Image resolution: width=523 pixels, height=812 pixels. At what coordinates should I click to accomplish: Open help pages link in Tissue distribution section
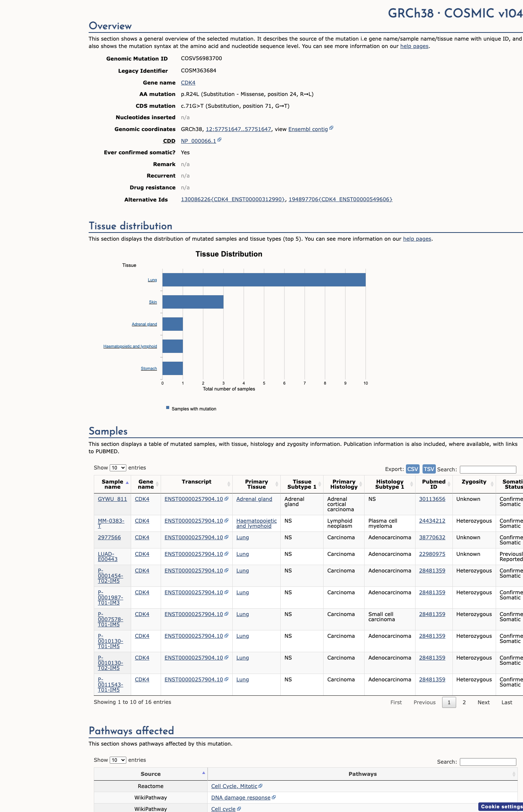(417, 239)
